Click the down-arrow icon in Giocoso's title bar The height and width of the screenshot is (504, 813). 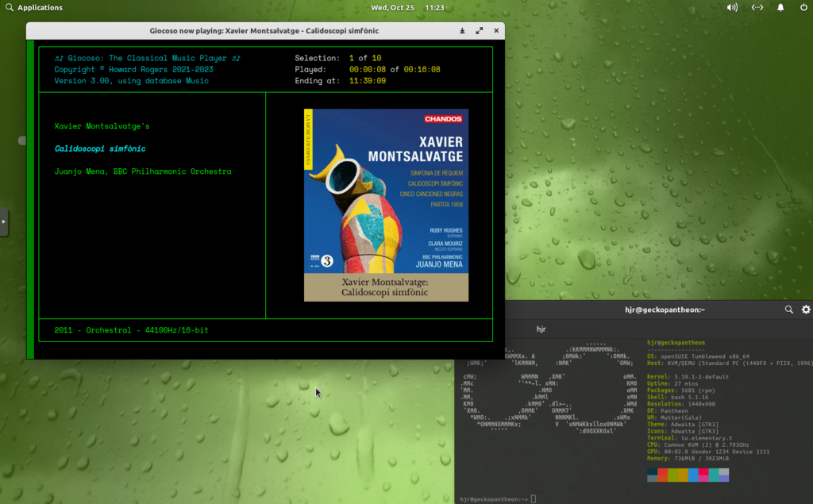(462, 31)
